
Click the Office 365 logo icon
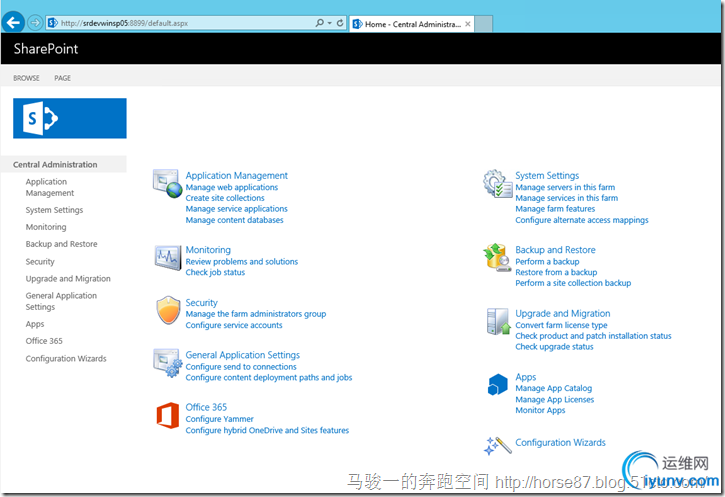click(168, 415)
